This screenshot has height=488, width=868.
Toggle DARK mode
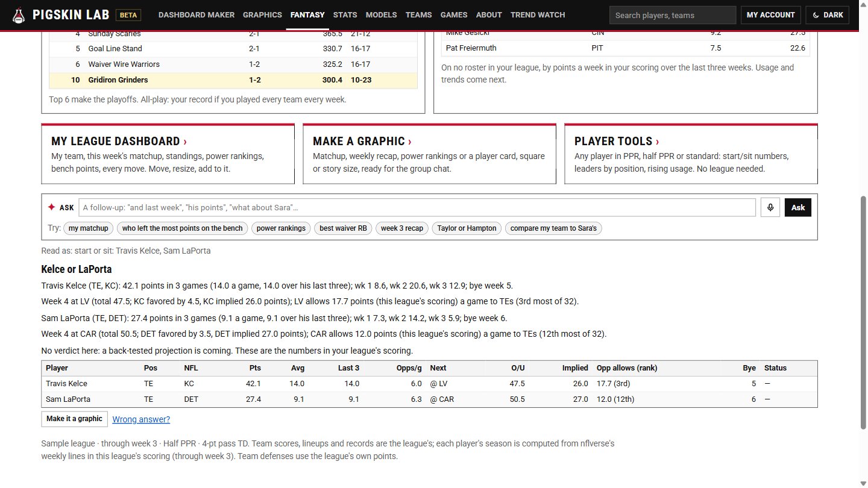pos(827,15)
